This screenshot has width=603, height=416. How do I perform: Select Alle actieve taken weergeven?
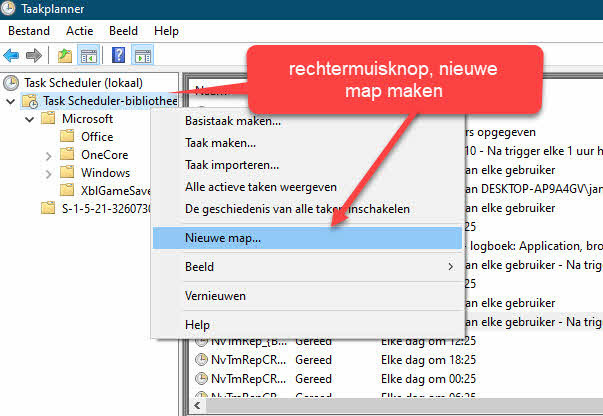coord(307,187)
